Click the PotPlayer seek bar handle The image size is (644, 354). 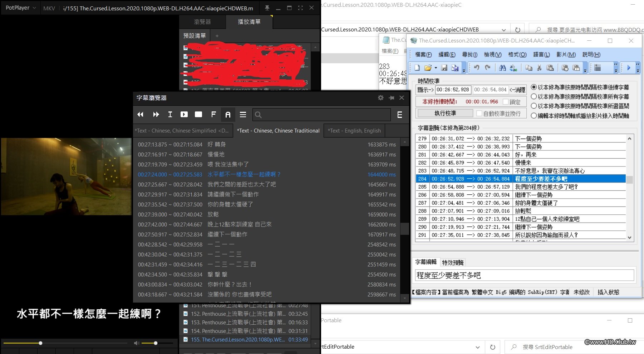coord(40,343)
